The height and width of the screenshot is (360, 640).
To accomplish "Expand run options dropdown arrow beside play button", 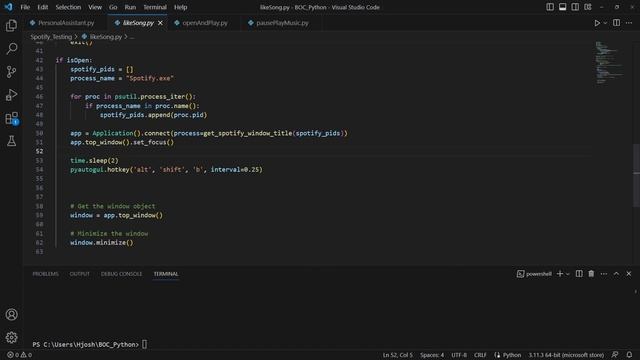I will click(605, 23).
